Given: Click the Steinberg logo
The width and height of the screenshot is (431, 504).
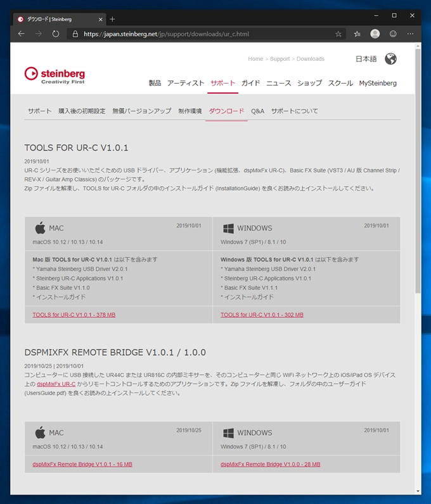Looking at the screenshot, I should 55,75.
